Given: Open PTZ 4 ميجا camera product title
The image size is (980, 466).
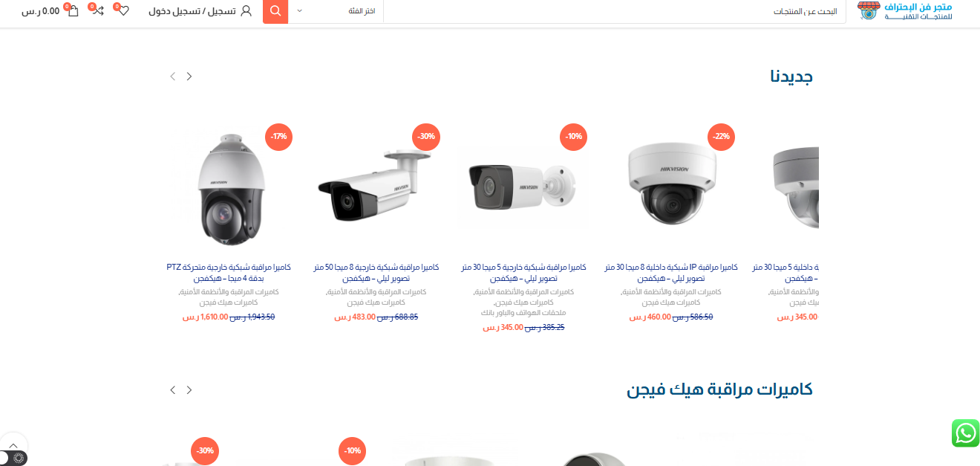Looking at the screenshot, I should (x=229, y=272).
